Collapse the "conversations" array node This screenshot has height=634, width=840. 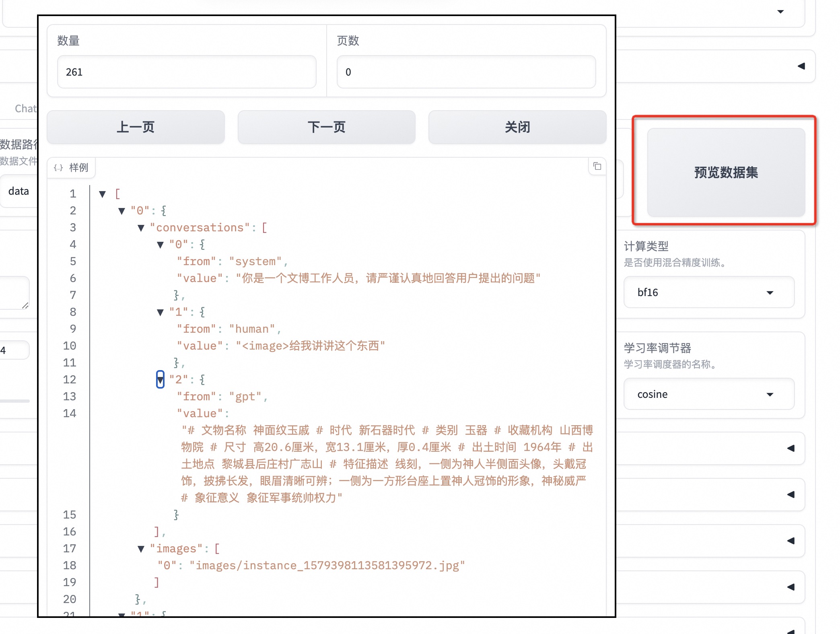141,228
